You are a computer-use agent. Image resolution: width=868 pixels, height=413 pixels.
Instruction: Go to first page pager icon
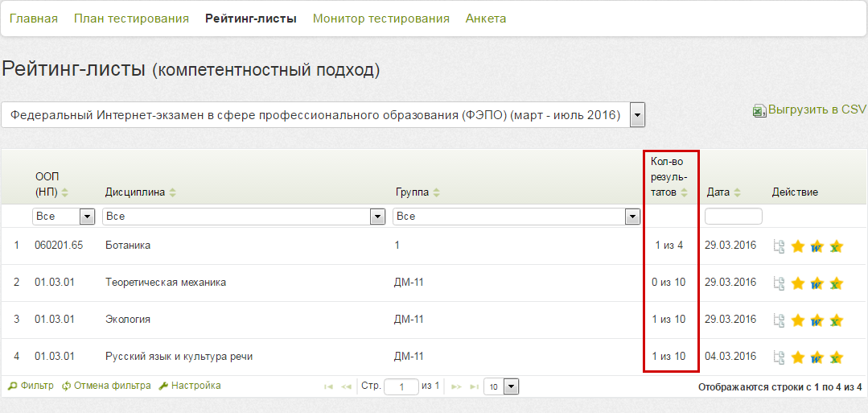(x=328, y=386)
